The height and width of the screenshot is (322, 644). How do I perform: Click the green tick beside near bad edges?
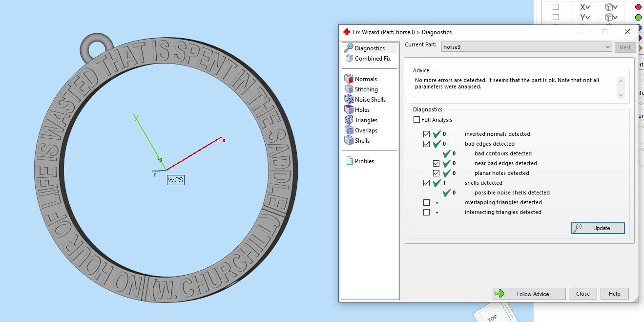point(447,163)
